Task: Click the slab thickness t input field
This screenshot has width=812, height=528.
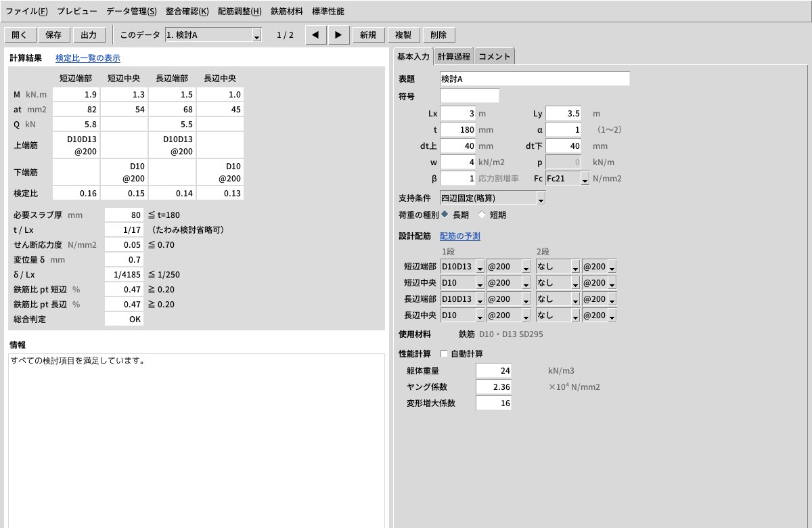Action: (x=458, y=130)
